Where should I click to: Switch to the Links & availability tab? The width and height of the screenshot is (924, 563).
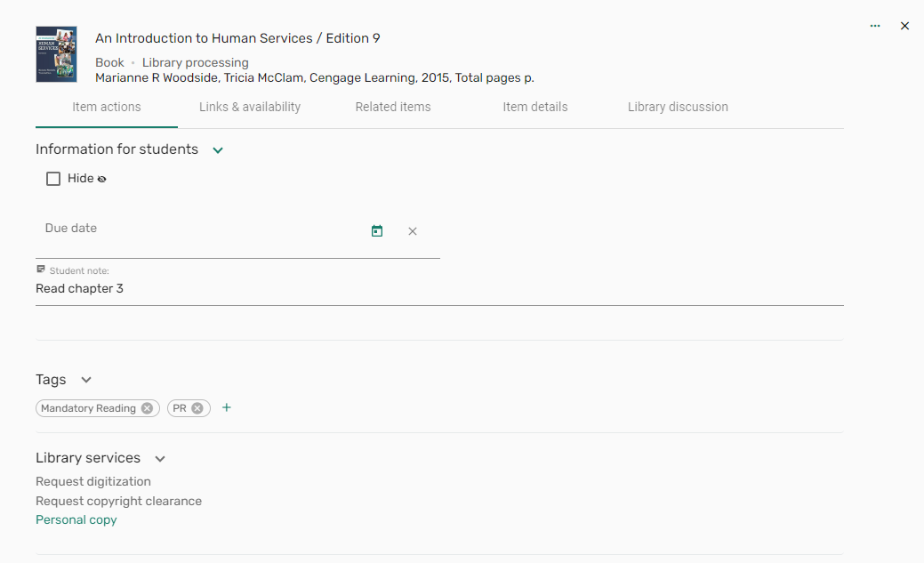250,107
